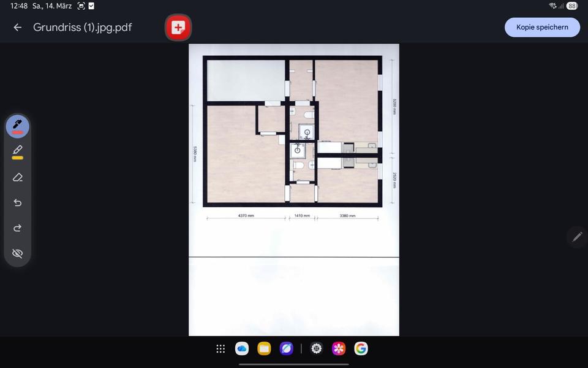
Task: Tap the red note-plus icon
Action: pyautogui.click(x=178, y=28)
